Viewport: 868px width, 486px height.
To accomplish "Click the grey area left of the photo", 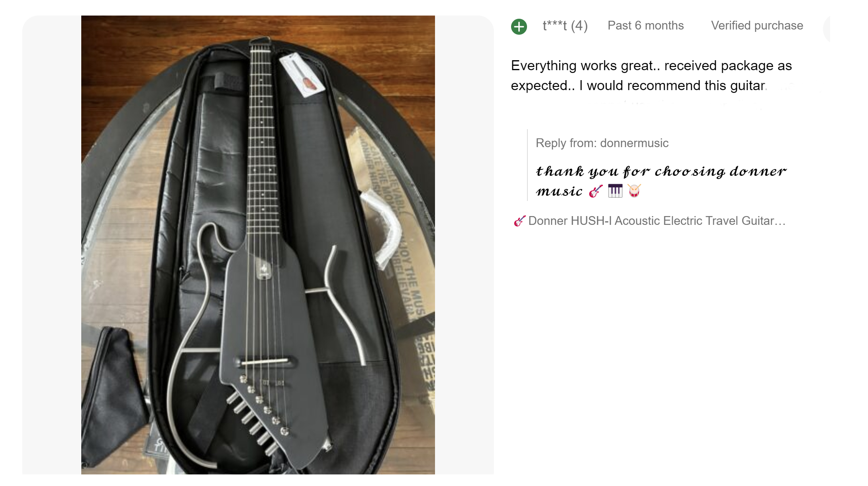I will click(52, 245).
